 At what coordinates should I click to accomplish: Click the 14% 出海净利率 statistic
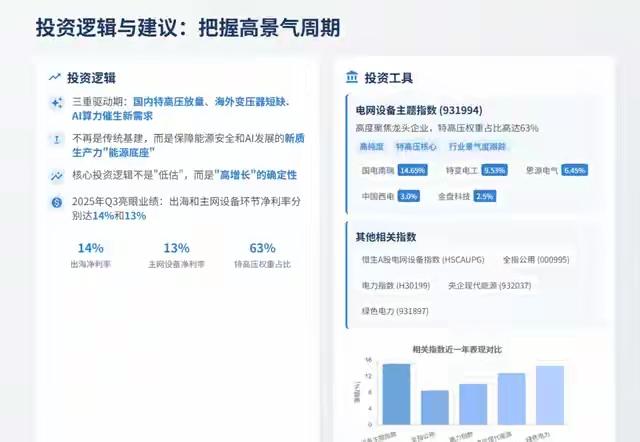(91, 255)
